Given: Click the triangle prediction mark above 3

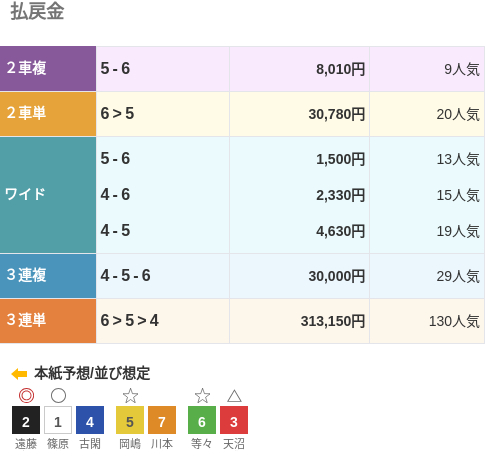Looking at the screenshot, I should coord(234,396).
